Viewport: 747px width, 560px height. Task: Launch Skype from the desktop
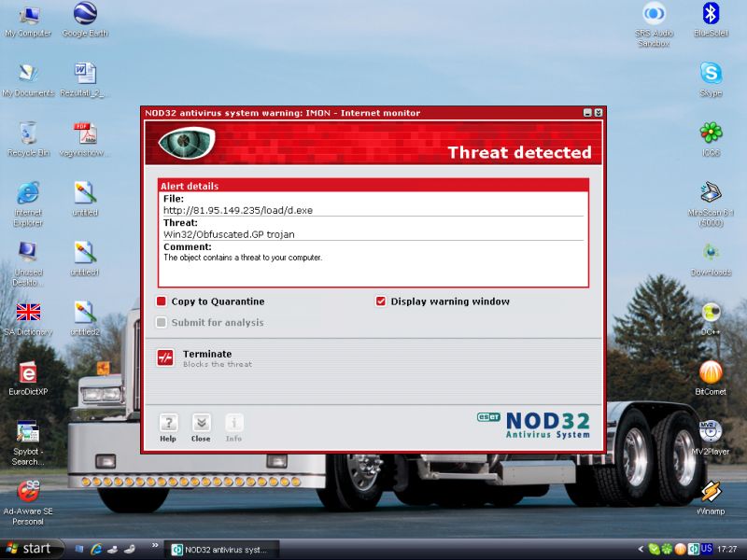click(711, 74)
